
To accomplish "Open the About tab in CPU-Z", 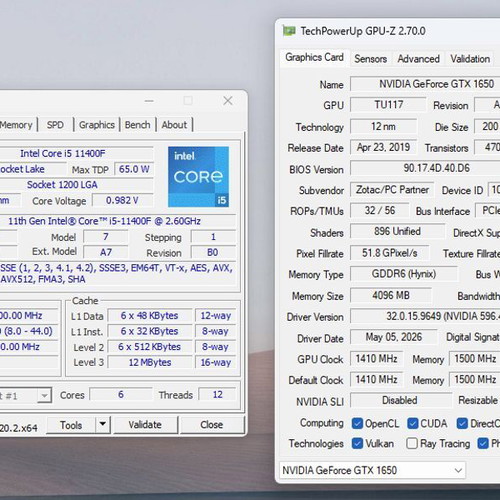I will [174, 125].
